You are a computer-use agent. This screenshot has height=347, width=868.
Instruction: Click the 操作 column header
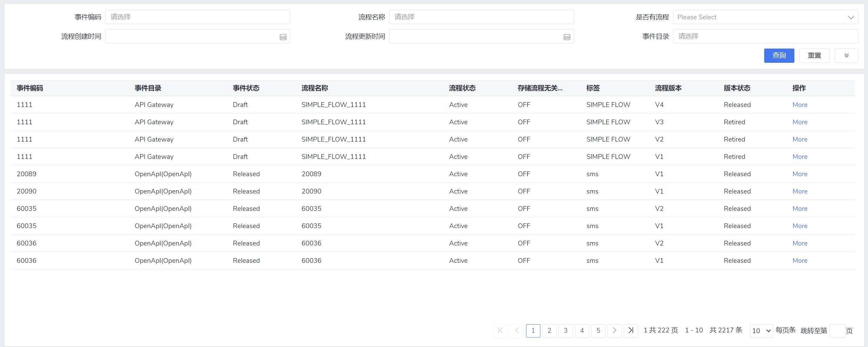[x=799, y=88]
